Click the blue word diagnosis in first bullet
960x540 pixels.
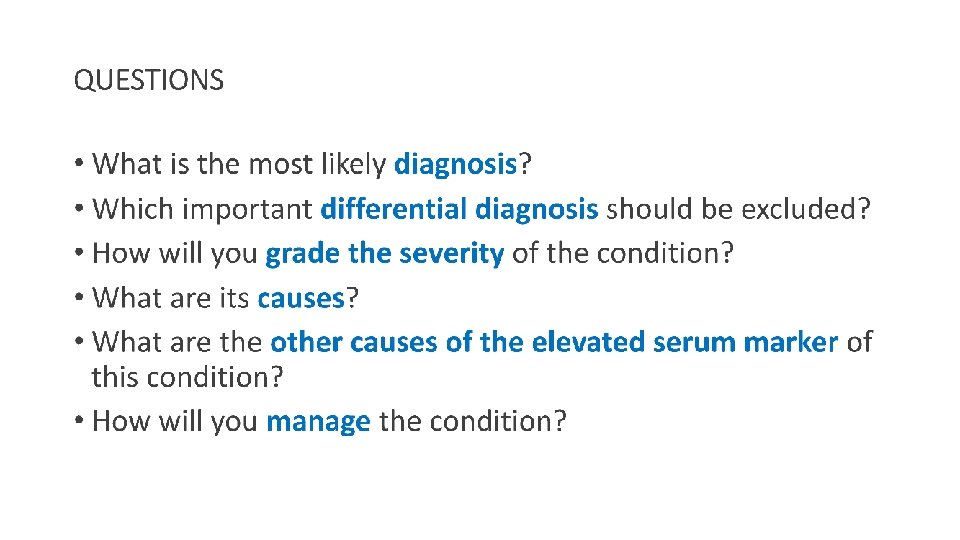click(x=456, y=165)
